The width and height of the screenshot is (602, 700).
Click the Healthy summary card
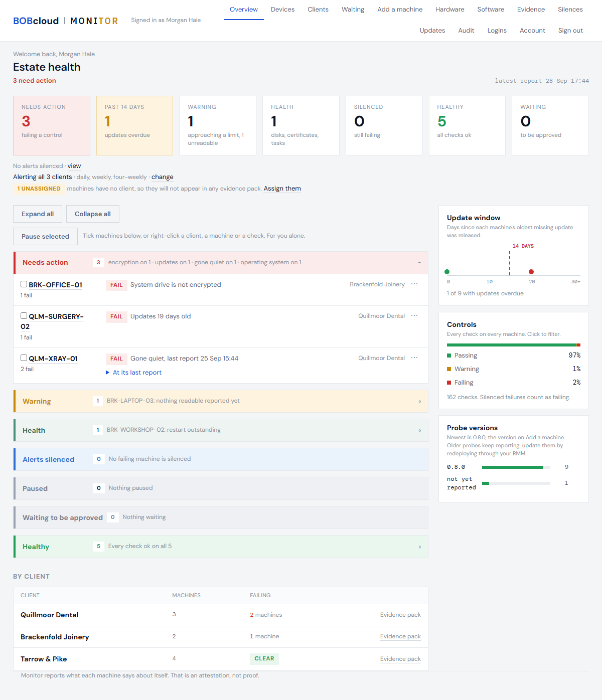tap(467, 125)
